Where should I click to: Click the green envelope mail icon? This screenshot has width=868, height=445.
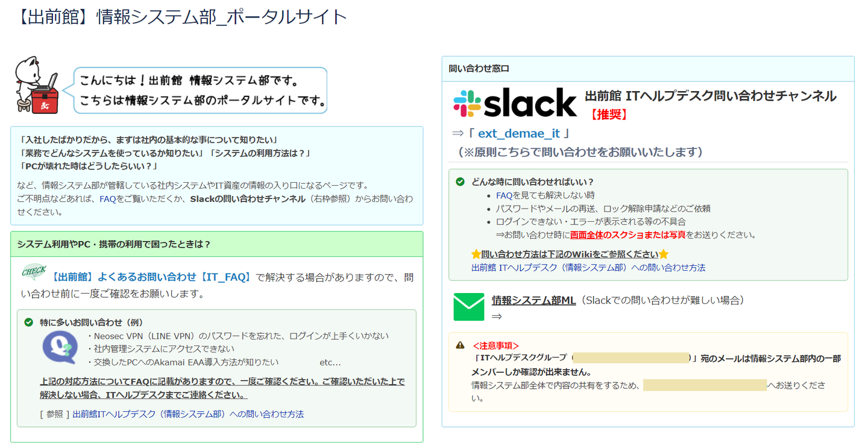click(x=469, y=307)
